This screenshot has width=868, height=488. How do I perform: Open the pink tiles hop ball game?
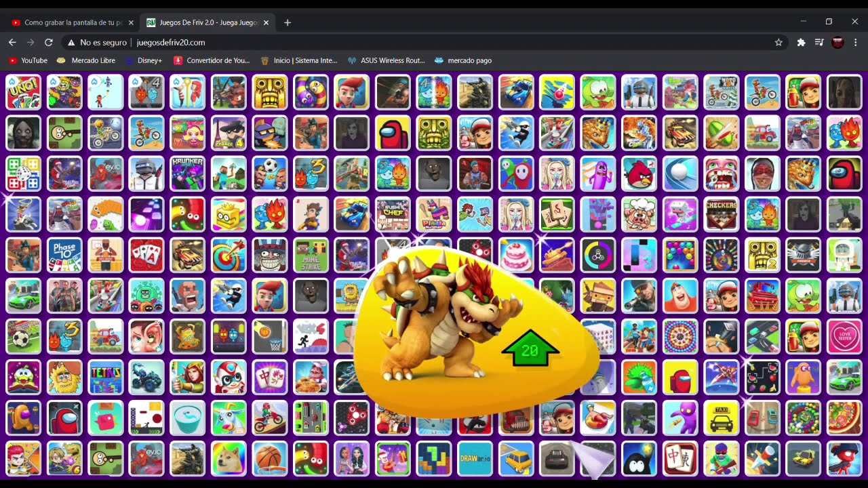click(x=146, y=214)
